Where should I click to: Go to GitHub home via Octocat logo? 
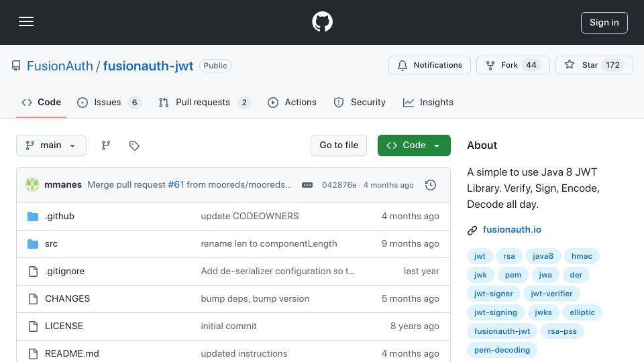point(322,21)
